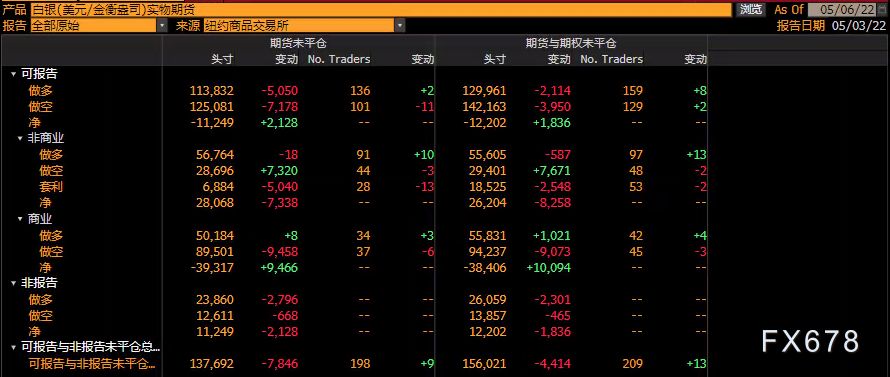The height and width of the screenshot is (377, 890).
Task: Click the 报告日期 value 05/03/22
Action: pyautogui.click(x=859, y=26)
